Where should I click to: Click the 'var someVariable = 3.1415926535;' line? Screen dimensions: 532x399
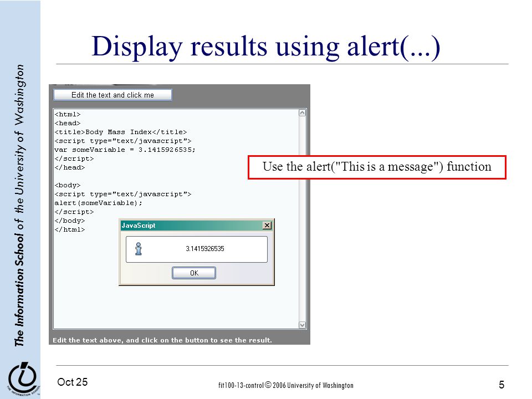point(125,150)
